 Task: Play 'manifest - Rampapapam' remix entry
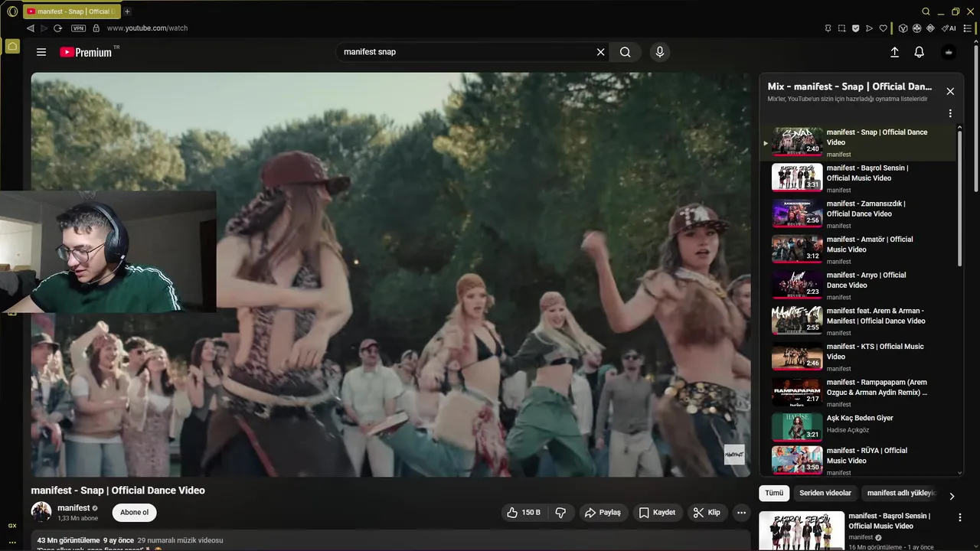point(857,392)
